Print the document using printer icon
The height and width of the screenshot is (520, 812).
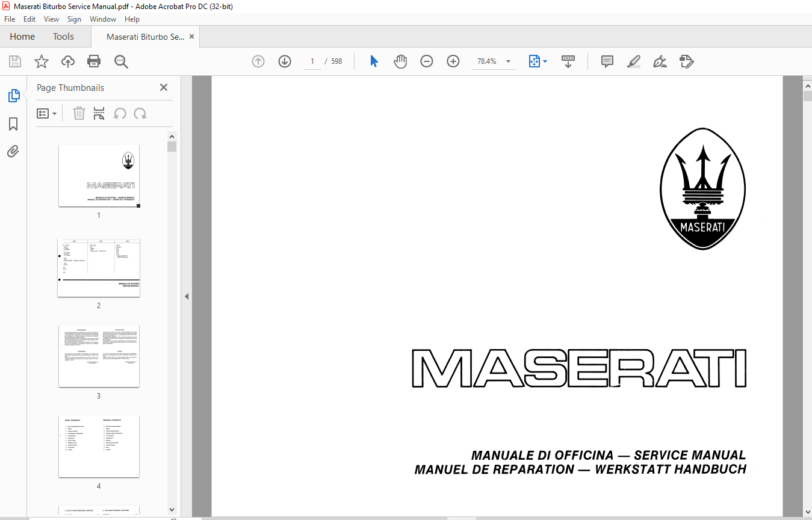coord(94,61)
